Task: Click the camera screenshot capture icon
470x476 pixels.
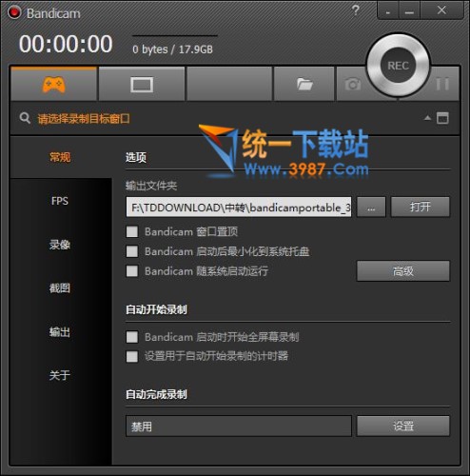Action: (x=353, y=84)
